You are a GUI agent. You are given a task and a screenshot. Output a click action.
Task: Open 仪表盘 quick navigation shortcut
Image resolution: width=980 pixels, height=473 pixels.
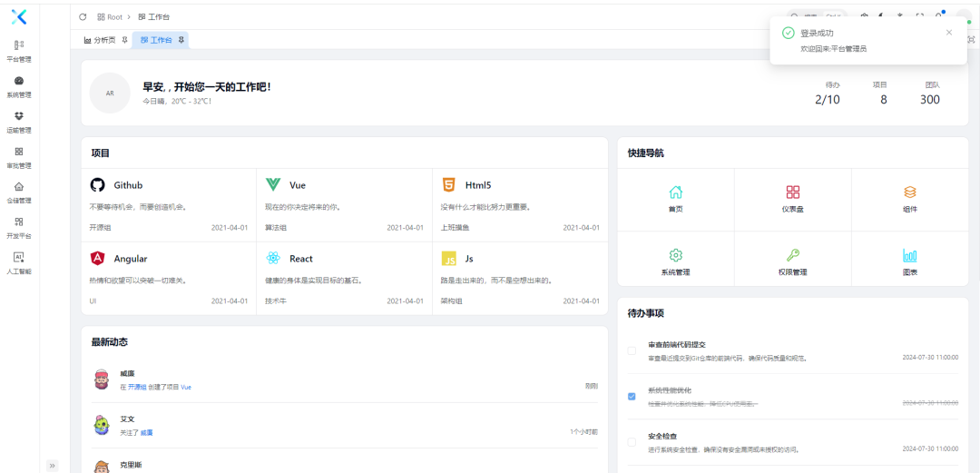pos(792,199)
